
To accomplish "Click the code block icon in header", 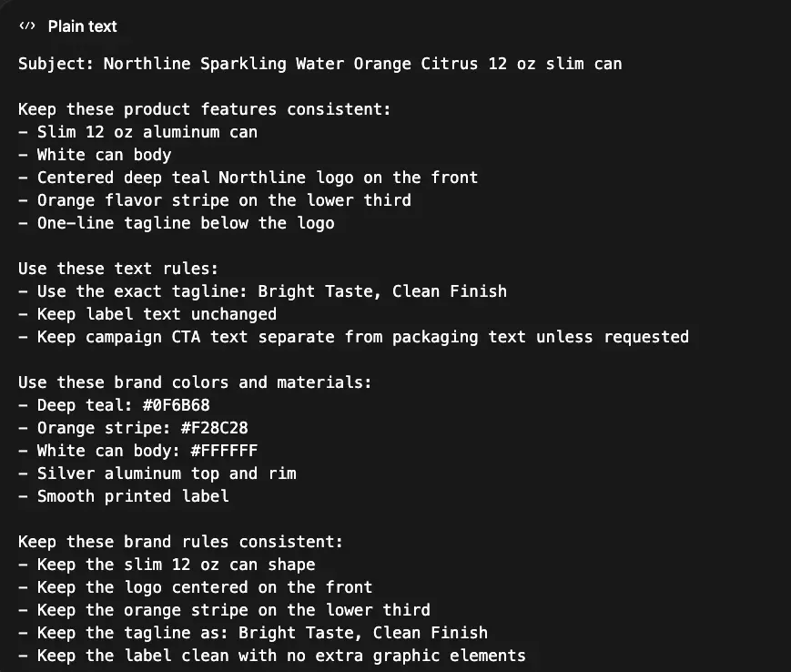I will click(25, 26).
